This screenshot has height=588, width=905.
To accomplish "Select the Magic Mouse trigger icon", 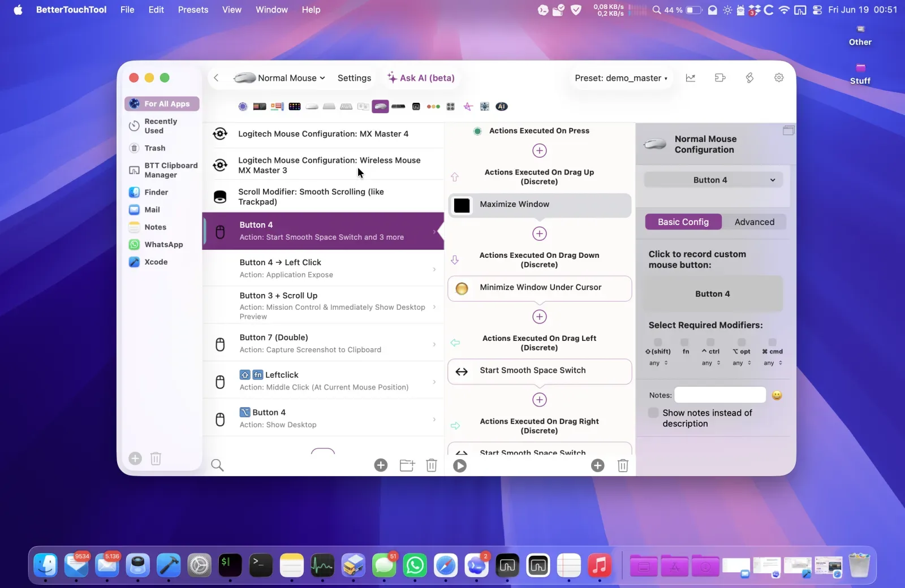I will 312,106.
